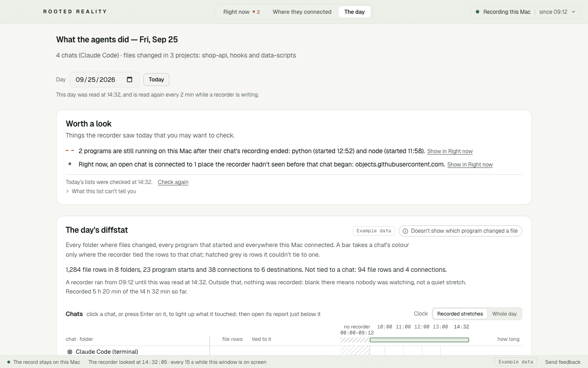The width and height of the screenshot is (588, 368).
Task: Click 'since 09:12' text in header
Action: tap(553, 12)
